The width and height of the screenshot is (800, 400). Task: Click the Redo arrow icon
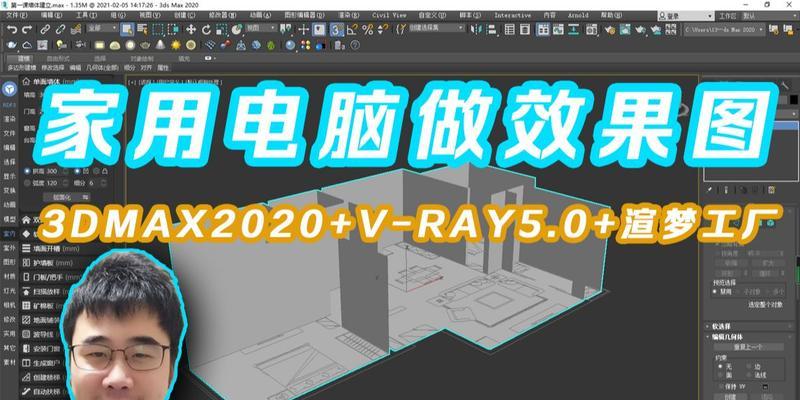27,30
